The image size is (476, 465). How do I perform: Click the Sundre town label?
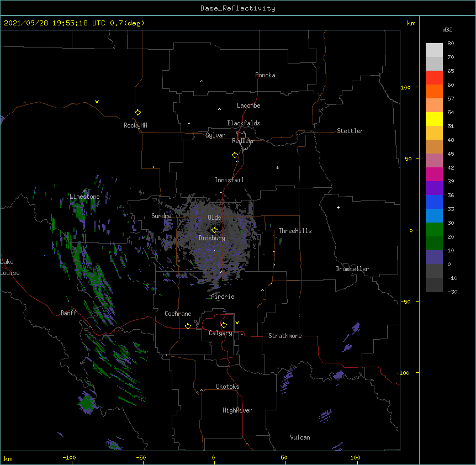[161, 216]
